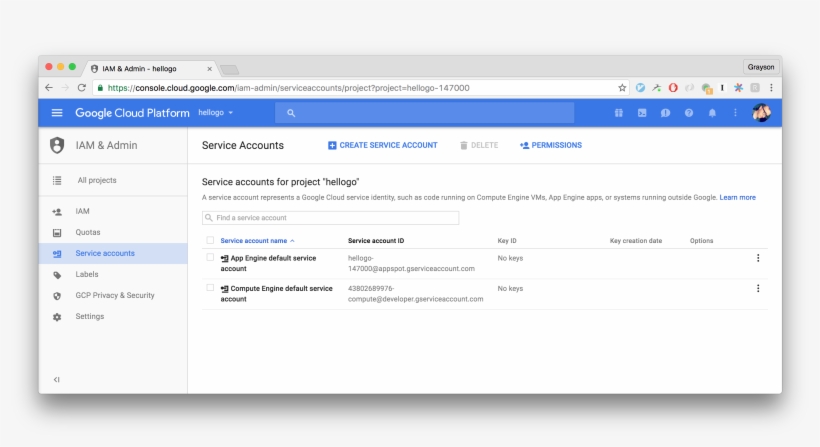Click Create Service Account button

coord(382,145)
